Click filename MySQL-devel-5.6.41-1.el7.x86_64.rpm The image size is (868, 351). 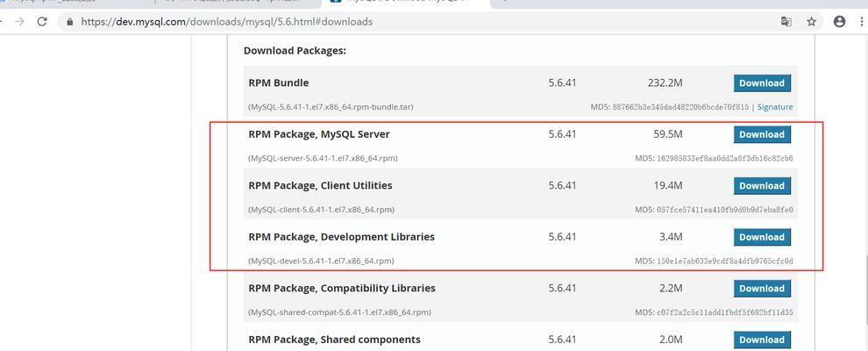pyautogui.click(x=321, y=261)
